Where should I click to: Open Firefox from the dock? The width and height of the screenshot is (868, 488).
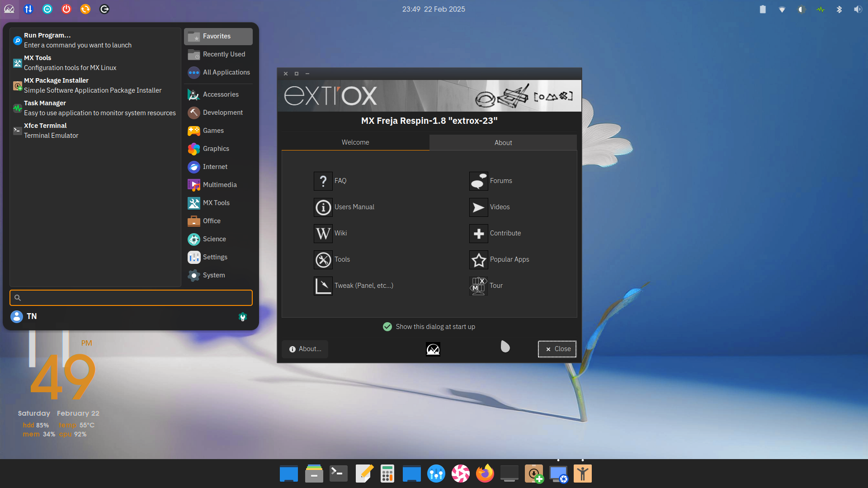[485, 474]
